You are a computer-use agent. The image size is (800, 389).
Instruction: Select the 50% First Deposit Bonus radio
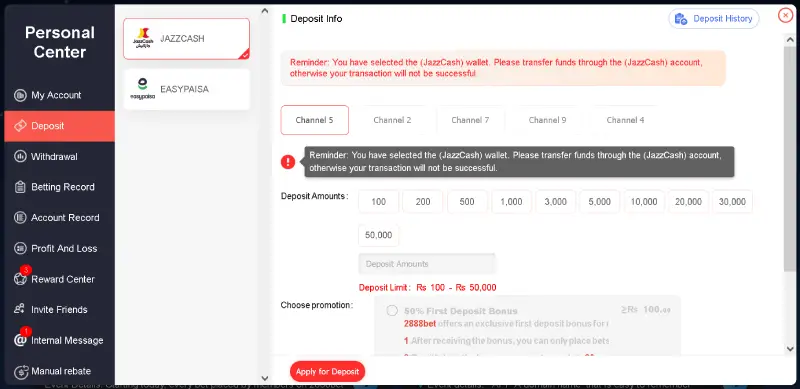(x=392, y=310)
